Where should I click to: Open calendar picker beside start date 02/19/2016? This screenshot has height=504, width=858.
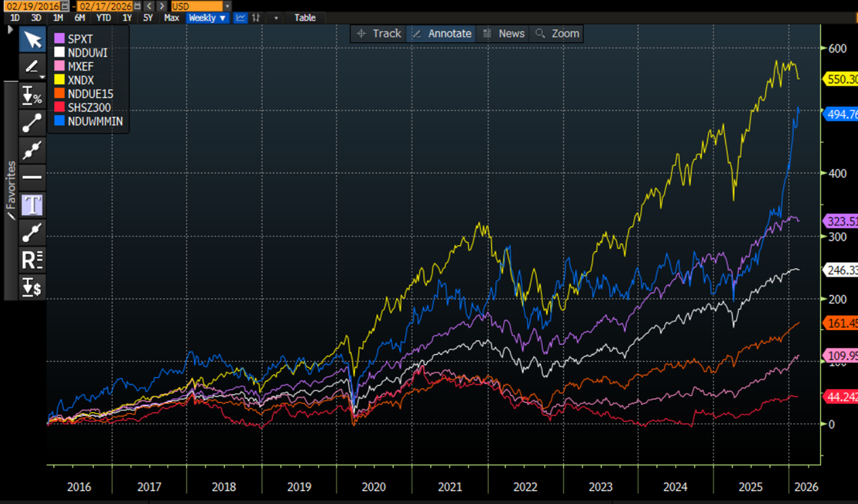65,6
